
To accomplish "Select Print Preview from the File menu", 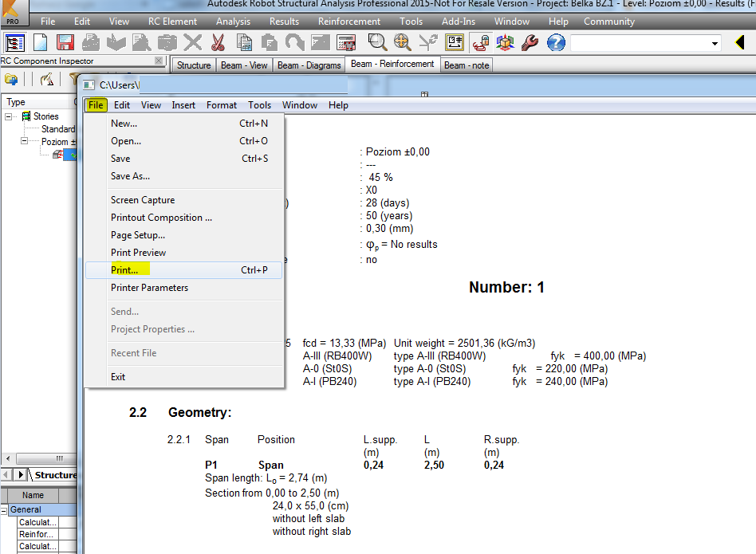I will click(140, 252).
